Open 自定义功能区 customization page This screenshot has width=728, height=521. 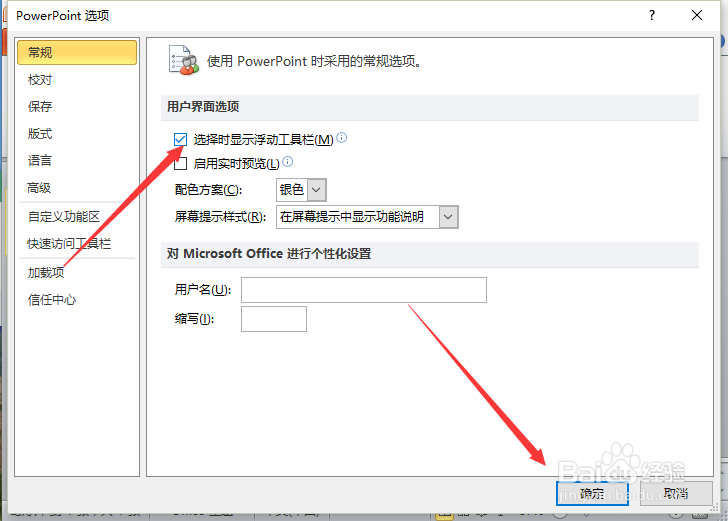64,216
